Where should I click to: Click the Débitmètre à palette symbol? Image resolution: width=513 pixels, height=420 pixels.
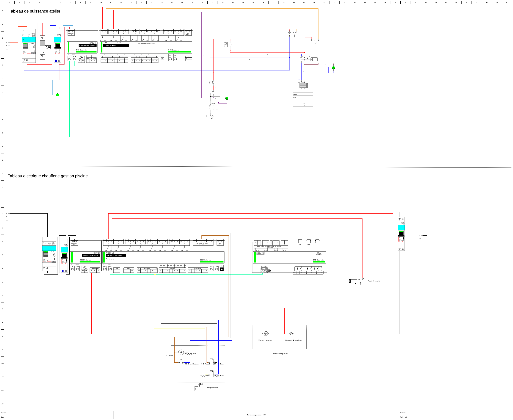tap(266, 334)
